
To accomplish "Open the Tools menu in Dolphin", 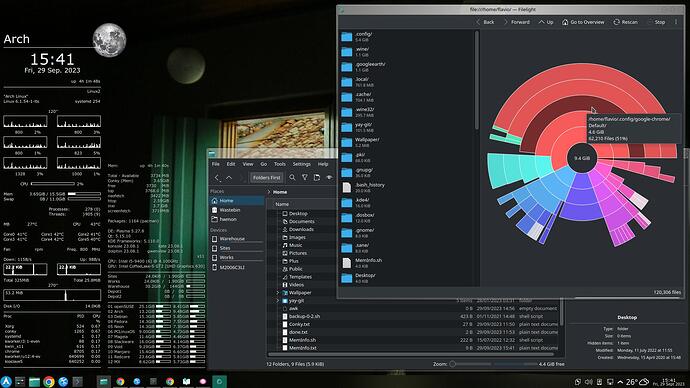I will click(279, 164).
